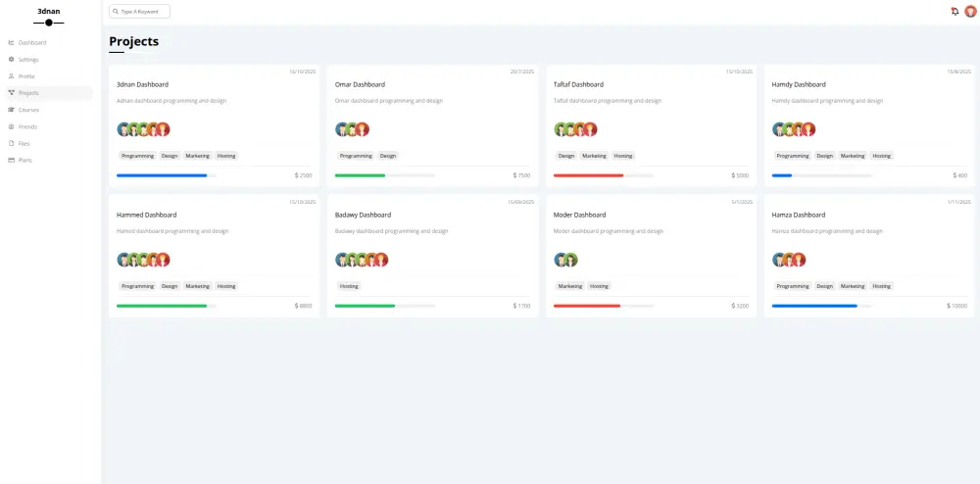Click the green avatar on Moder Dashboard card
The height and width of the screenshot is (484, 980).
pos(570,260)
